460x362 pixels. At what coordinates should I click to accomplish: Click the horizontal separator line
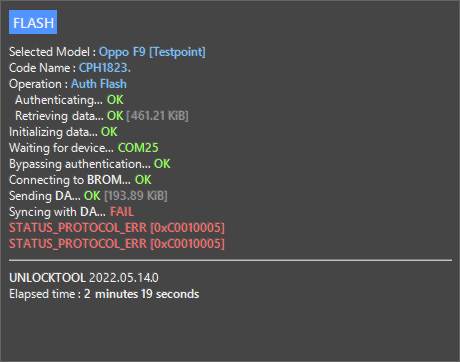230,260
